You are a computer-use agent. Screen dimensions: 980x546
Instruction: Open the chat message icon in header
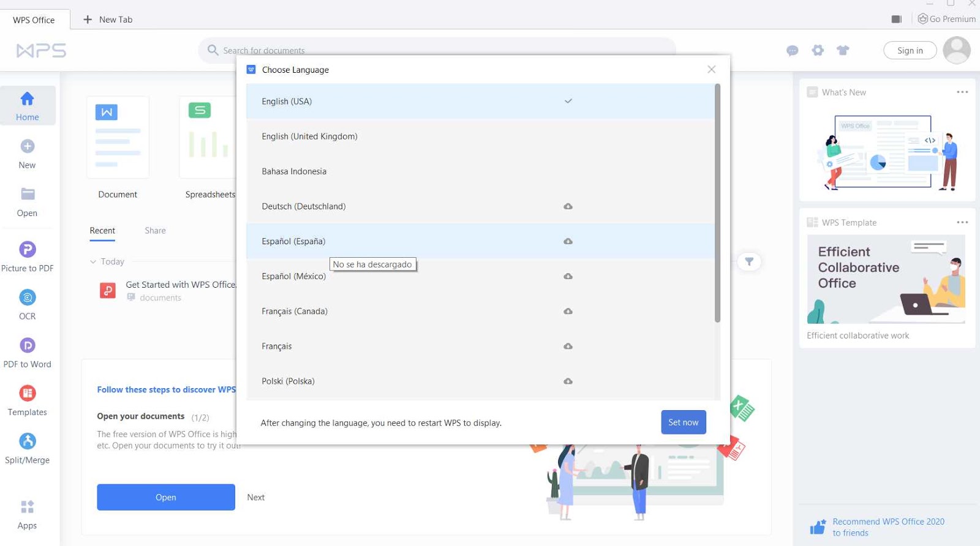tap(793, 51)
